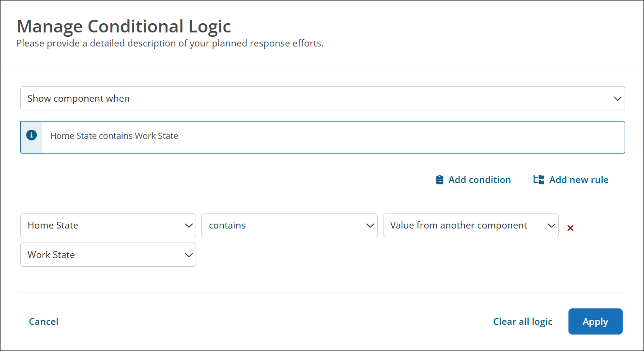Click the tree icon beside Add new rule

[538, 180]
